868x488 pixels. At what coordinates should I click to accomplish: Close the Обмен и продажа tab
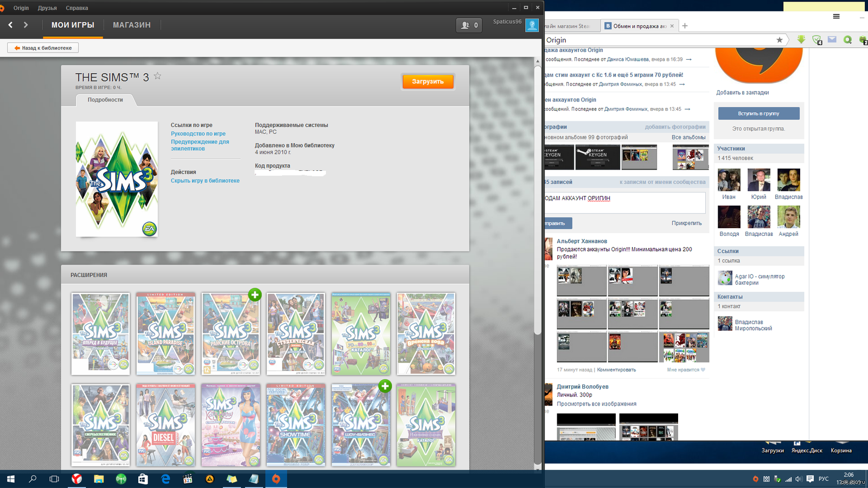tap(672, 25)
